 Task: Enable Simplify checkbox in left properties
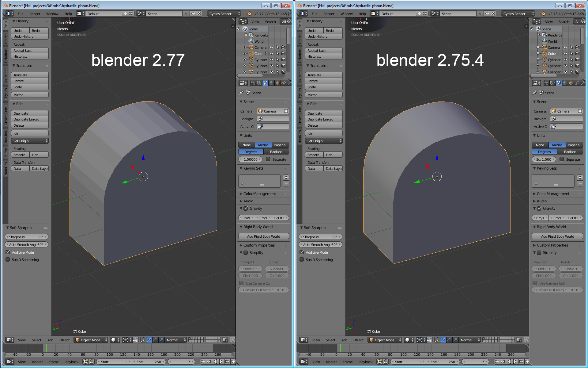tap(246, 252)
